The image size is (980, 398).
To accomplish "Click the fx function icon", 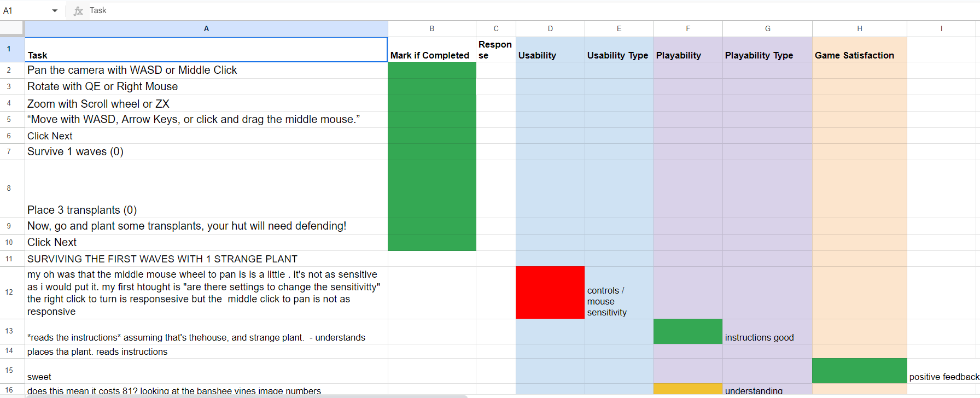I will coord(78,11).
